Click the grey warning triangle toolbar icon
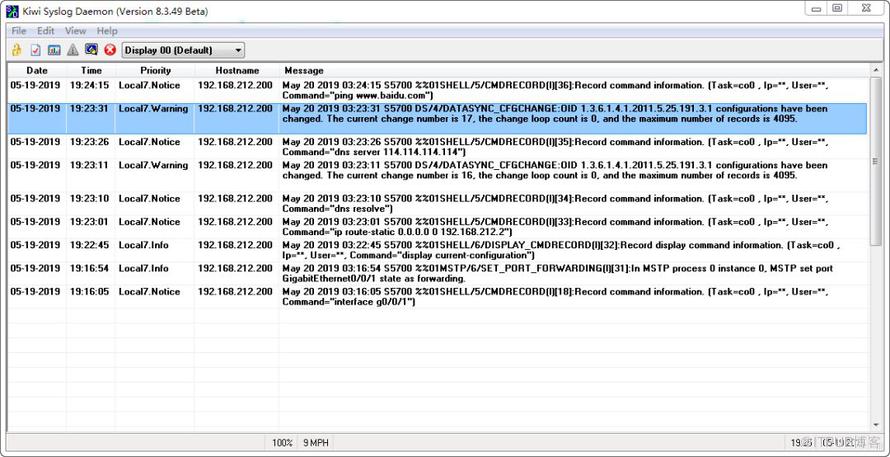 (73, 50)
